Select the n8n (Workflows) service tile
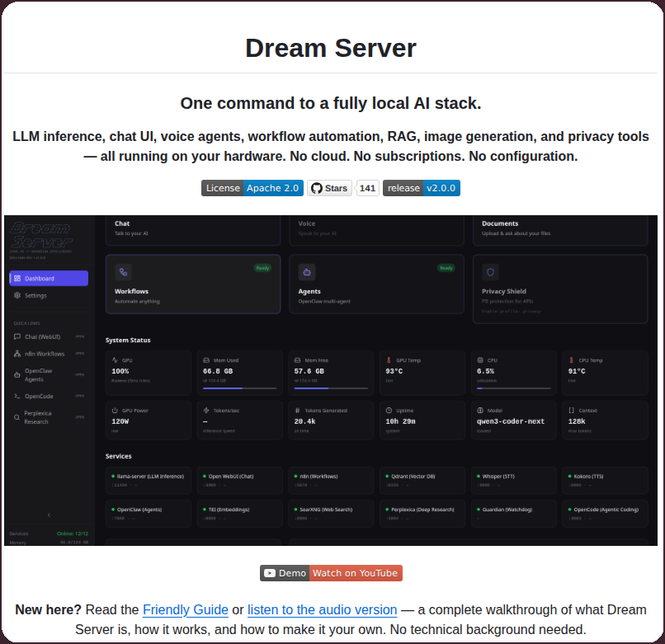This screenshot has height=644, width=665. pos(331,481)
